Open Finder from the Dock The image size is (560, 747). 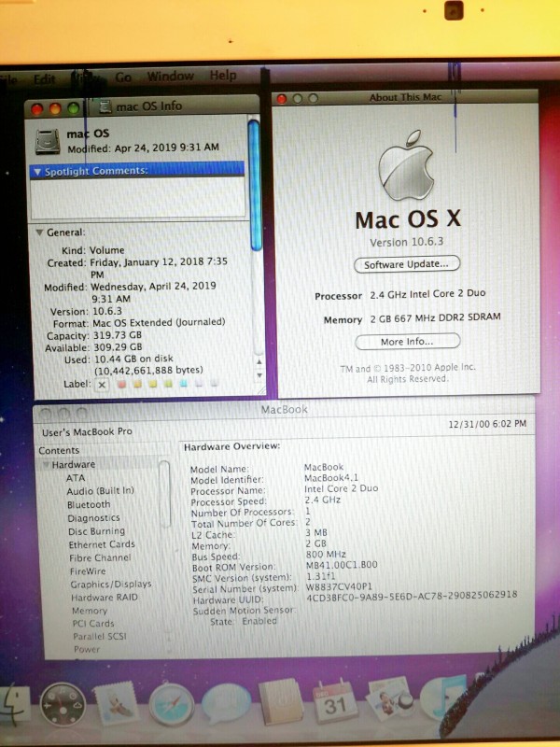[x=13, y=705]
